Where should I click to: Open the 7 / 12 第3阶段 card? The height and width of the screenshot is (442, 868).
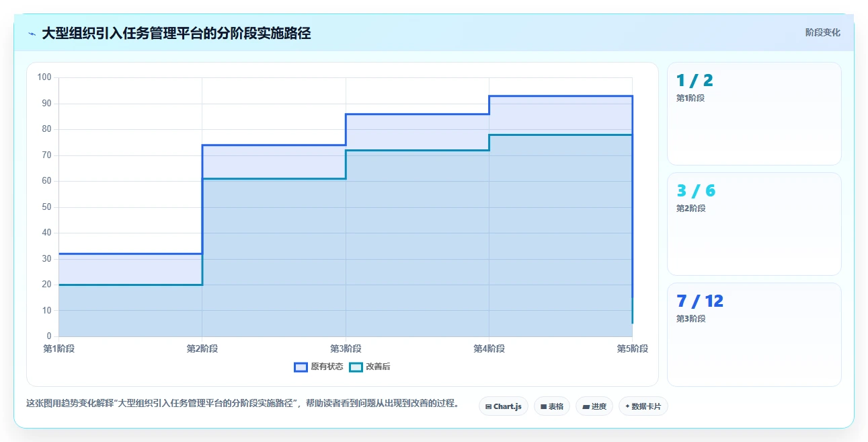point(754,334)
